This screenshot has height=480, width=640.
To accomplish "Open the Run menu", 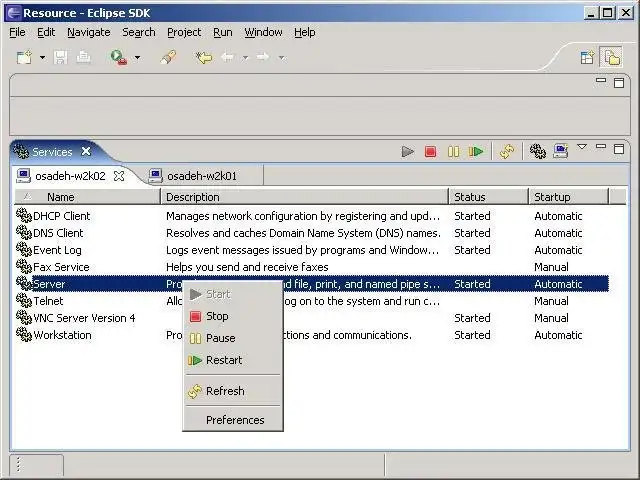I will click(x=222, y=32).
